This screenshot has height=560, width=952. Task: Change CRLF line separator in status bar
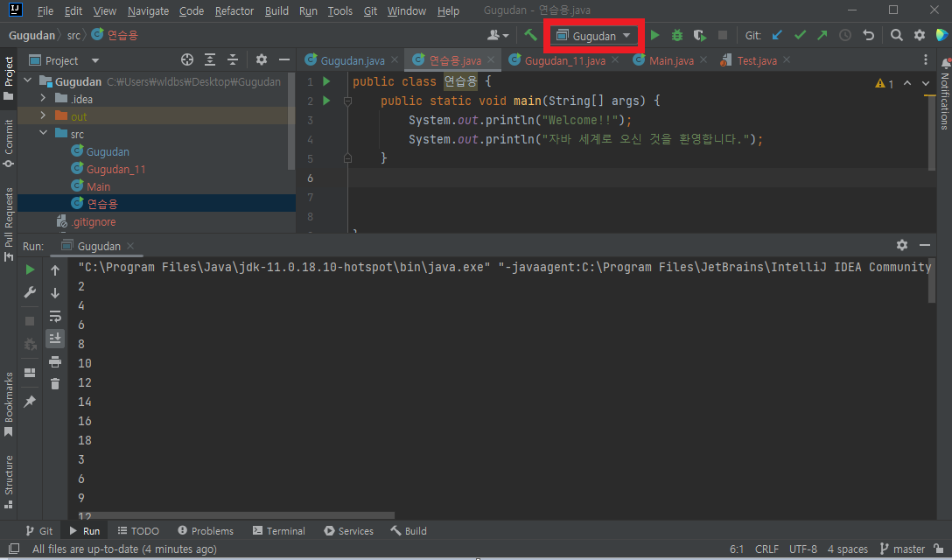click(766, 549)
